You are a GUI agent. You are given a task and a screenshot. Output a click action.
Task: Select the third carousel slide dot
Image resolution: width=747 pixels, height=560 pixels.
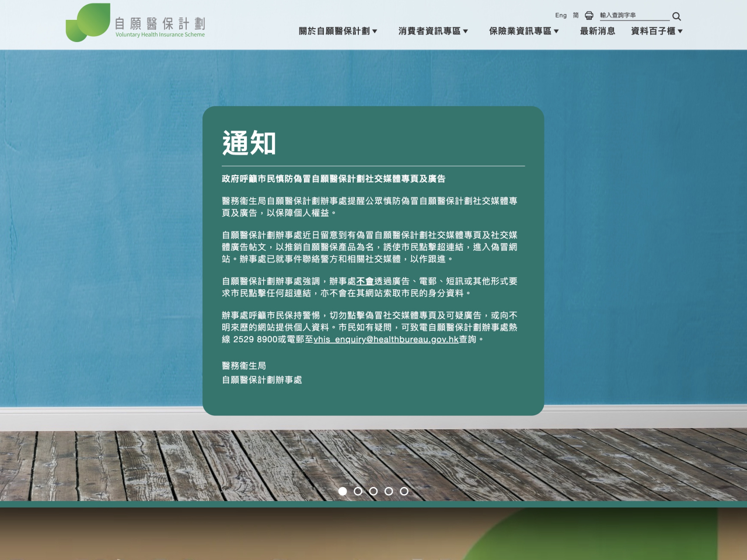coord(373,491)
